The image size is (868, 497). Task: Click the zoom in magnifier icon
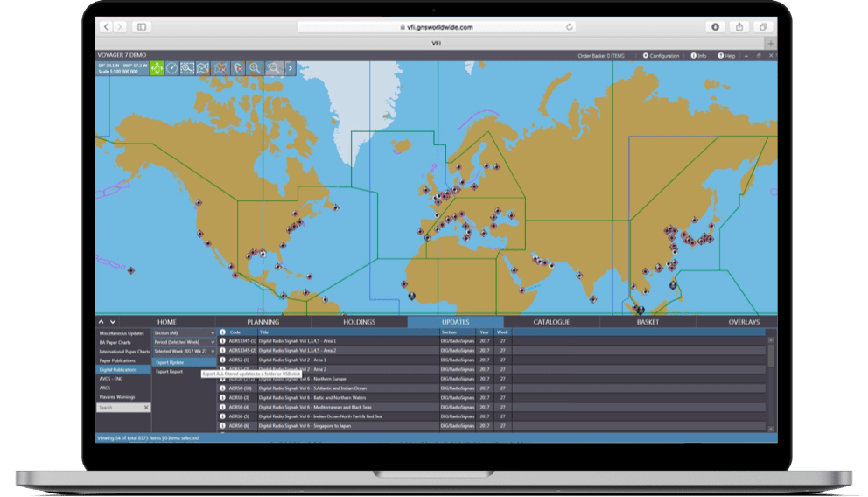point(255,67)
